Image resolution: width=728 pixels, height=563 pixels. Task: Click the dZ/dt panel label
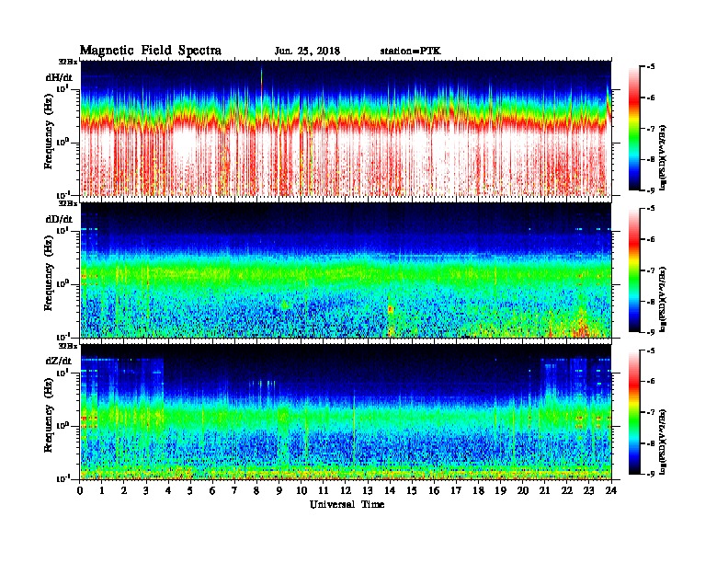coord(59,361)
